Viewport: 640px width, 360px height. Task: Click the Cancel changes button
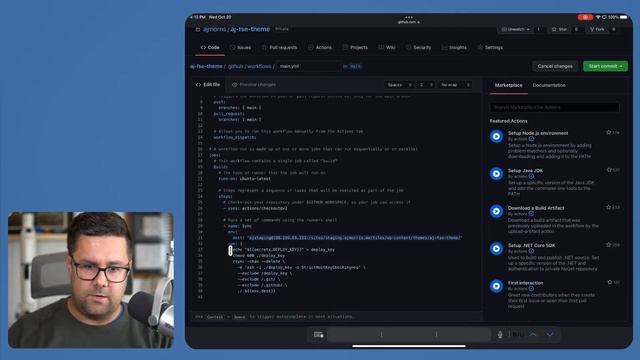click(x=555, y=66)
